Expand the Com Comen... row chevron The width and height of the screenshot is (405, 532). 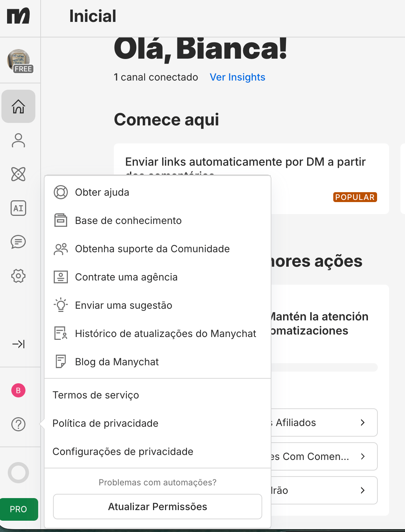(x=363, y=456)
